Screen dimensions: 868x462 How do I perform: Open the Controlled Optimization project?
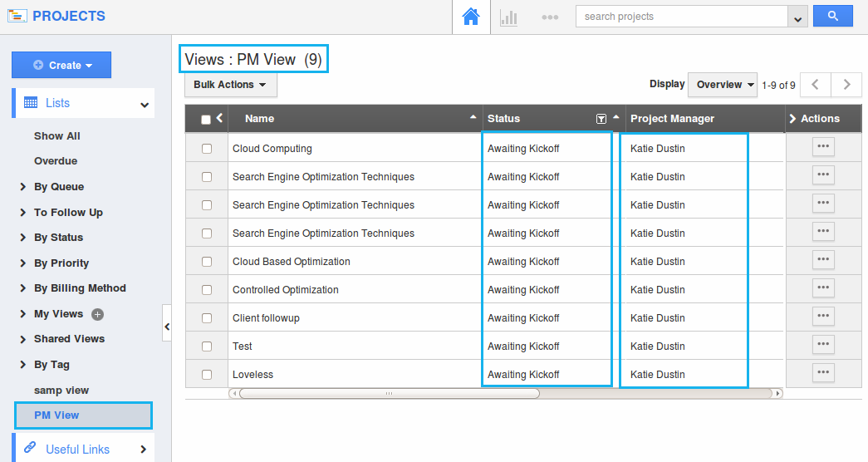point(285,290)
